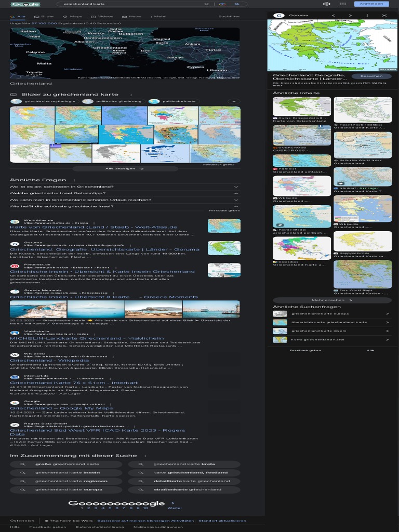Click 'Alle anzeigen' images button

[125, 169]
